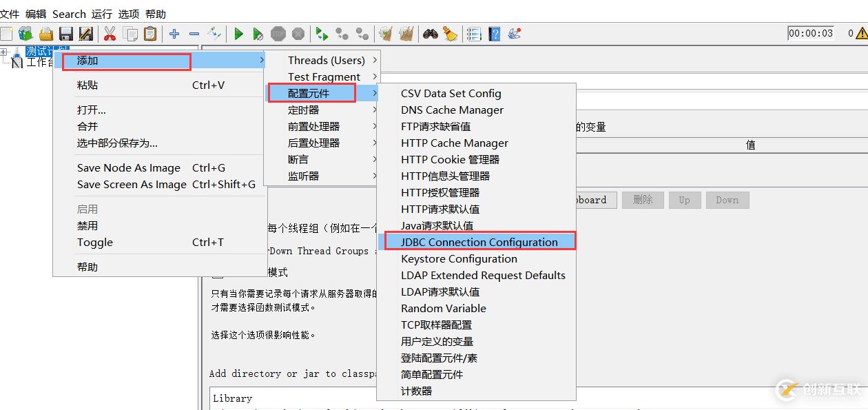868x410 pixels.
Task: Click the Copy icon in toolbar
Action: tap(130, 34)
